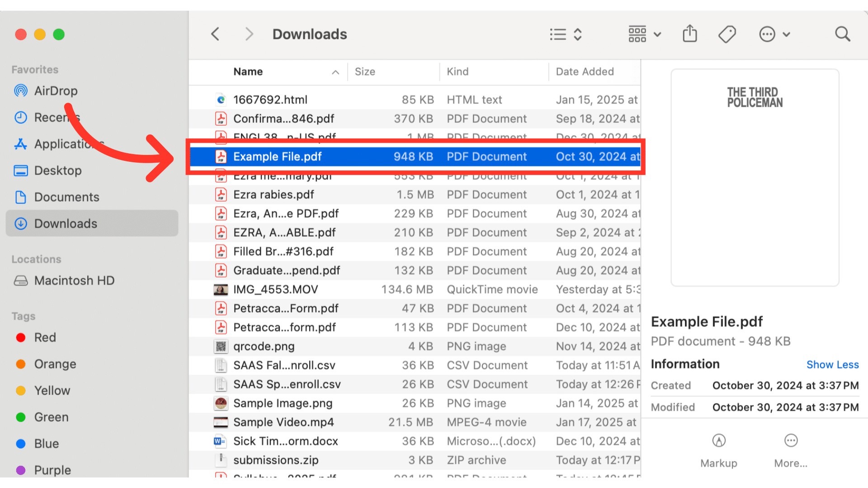Viewport: 868px width, 488px height.
Task: Select Petracca...form.pdf, 113 KB
Action: pos(415,328)
